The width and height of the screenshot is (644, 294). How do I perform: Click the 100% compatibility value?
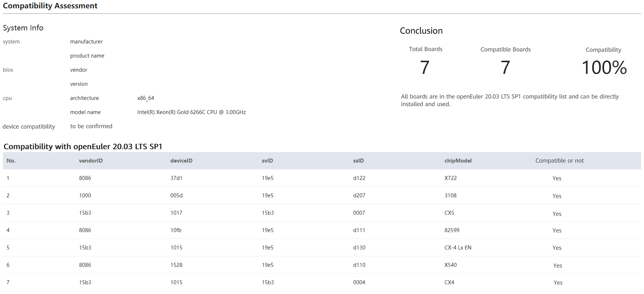[604, 68]
